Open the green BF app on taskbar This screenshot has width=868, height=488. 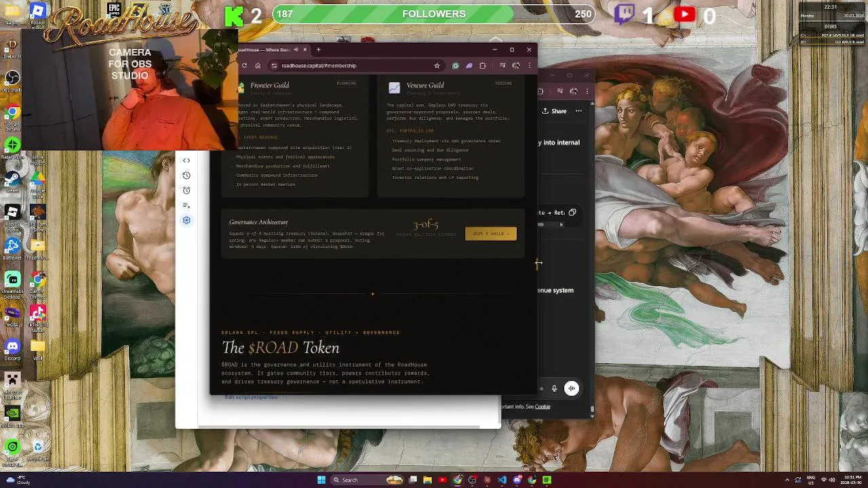pyautogui.click(x=547, y=480)
